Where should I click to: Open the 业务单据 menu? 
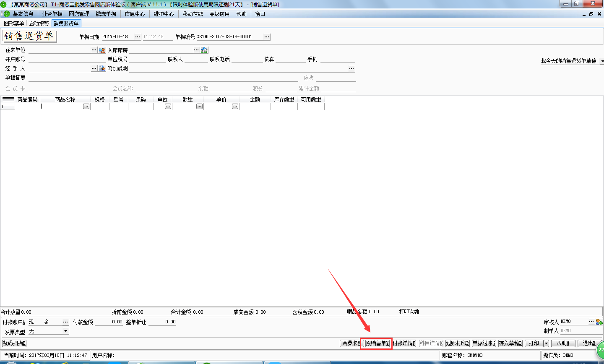tap(52, 14)
